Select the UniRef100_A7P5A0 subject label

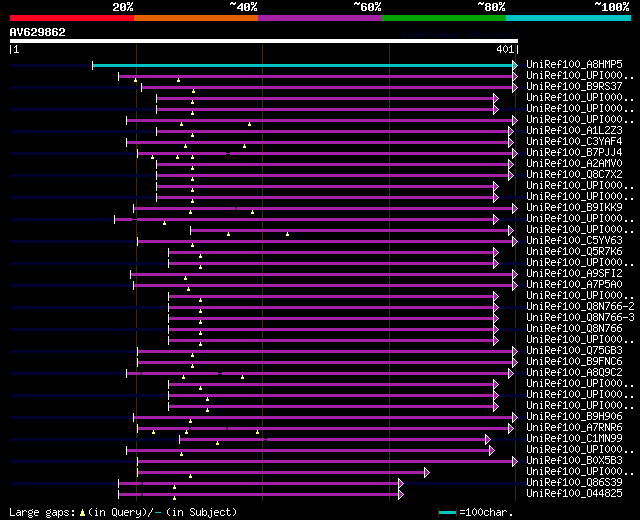click(574, 284)
